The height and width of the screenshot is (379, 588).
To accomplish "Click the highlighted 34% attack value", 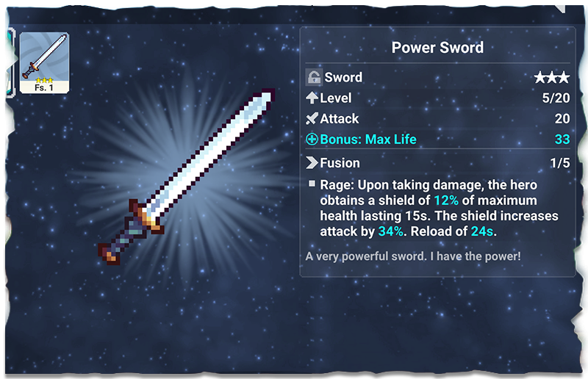I will tap(391, 231).
